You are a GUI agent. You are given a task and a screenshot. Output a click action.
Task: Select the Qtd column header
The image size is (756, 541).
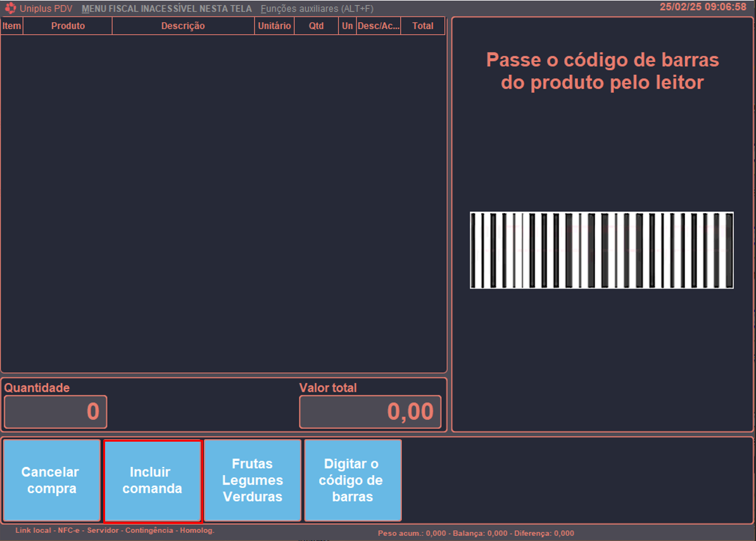pos(317,26)
